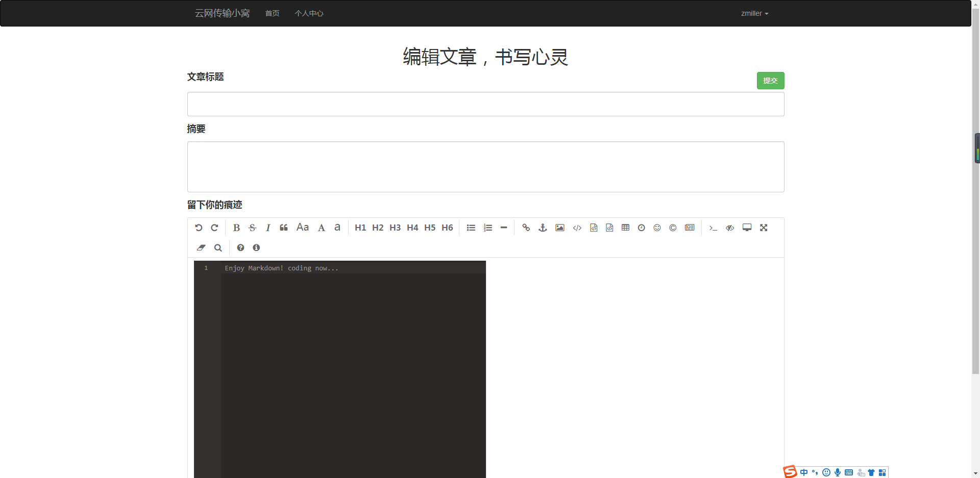The image size is (980, 478).
Task: Toggle Chinese/English mode with 中 icon
Action: tap(804, 472)
